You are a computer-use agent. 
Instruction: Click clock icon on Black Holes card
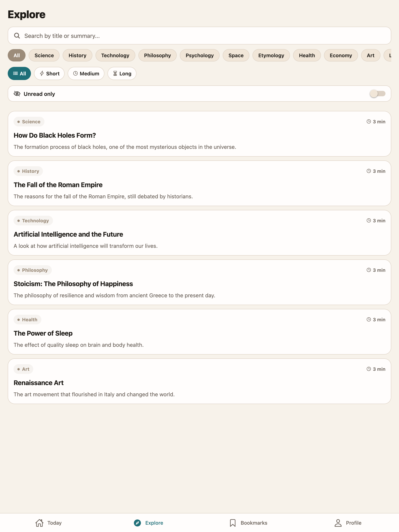(368, 121)
